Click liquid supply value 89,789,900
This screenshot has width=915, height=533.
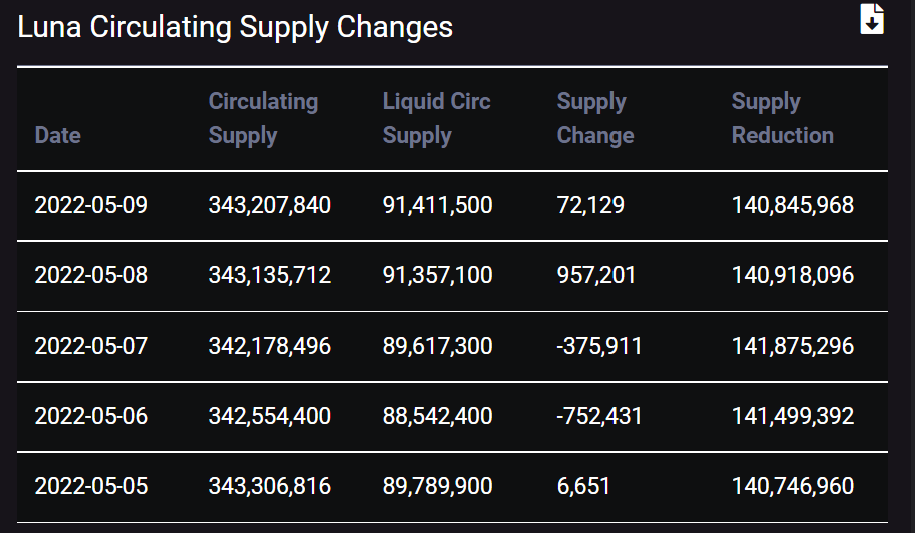[437, 486]
